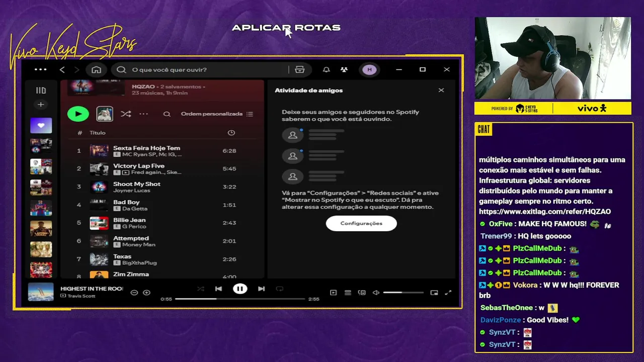Skip to the previous track
The width and height of the screenshot is (644, 362).
[x=218, y=289]
